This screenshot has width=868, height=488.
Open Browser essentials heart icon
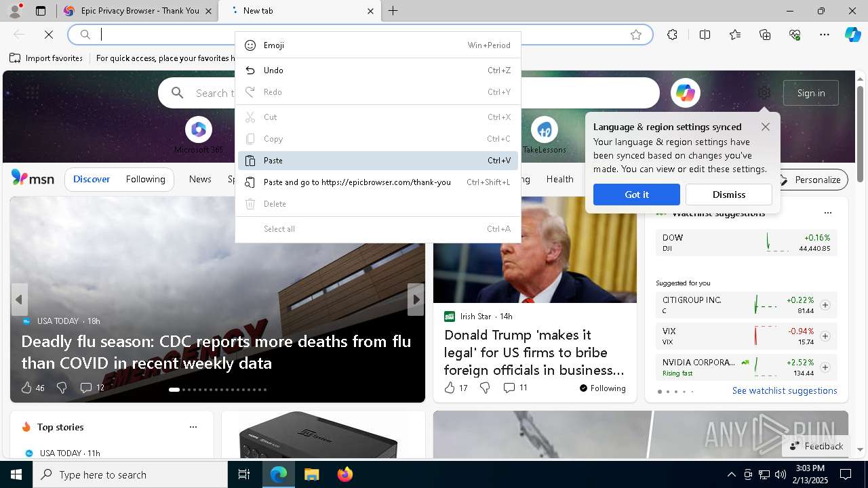(795, 35)
